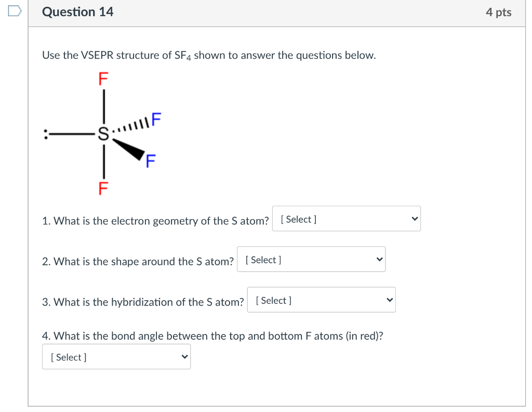
Task: Click the dropdown chevron for hybridization question
Action: (x=389, y=299)
